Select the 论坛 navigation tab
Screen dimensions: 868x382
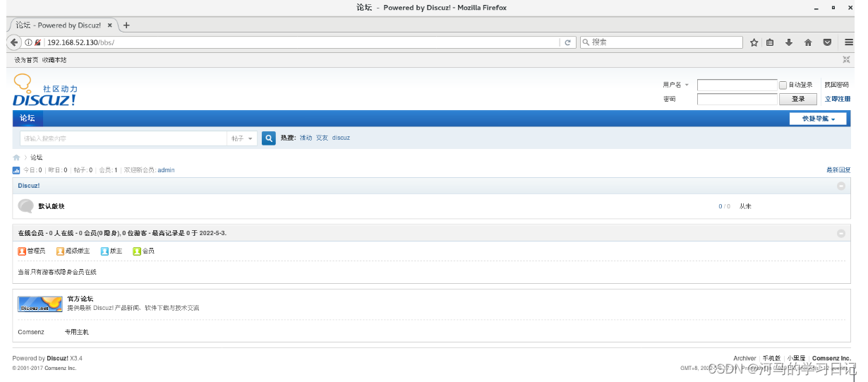coord(28,119)
